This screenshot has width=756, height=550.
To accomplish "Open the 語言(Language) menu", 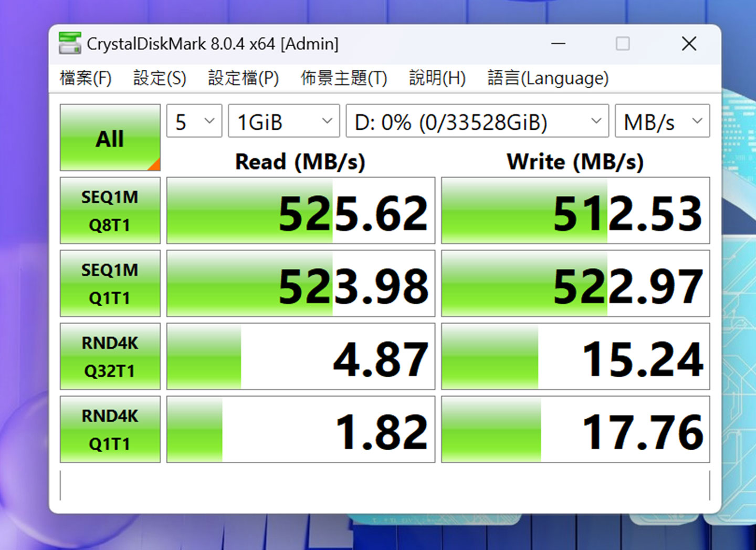I will [x=547, y=78].
